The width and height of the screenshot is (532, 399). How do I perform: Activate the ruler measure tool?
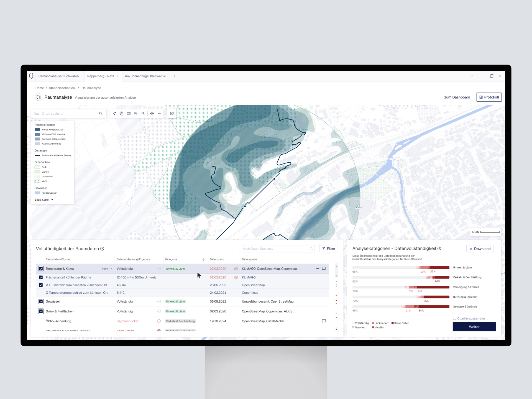129,114
